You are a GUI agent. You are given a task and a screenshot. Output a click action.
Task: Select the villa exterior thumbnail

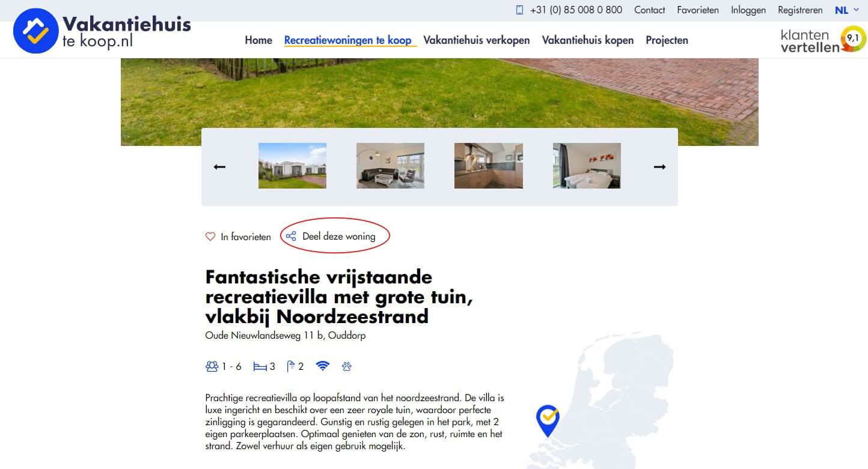[x=292, y=166]
